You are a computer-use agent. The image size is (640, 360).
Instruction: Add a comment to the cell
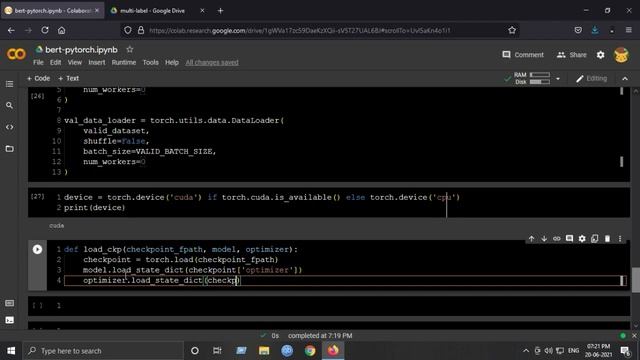pyautogui.click(x=569, y=239)
